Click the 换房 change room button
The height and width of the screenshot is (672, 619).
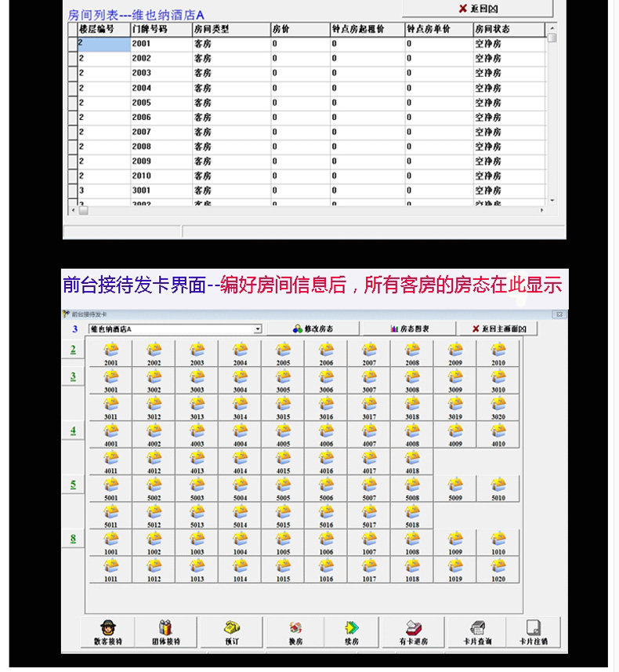295,633
